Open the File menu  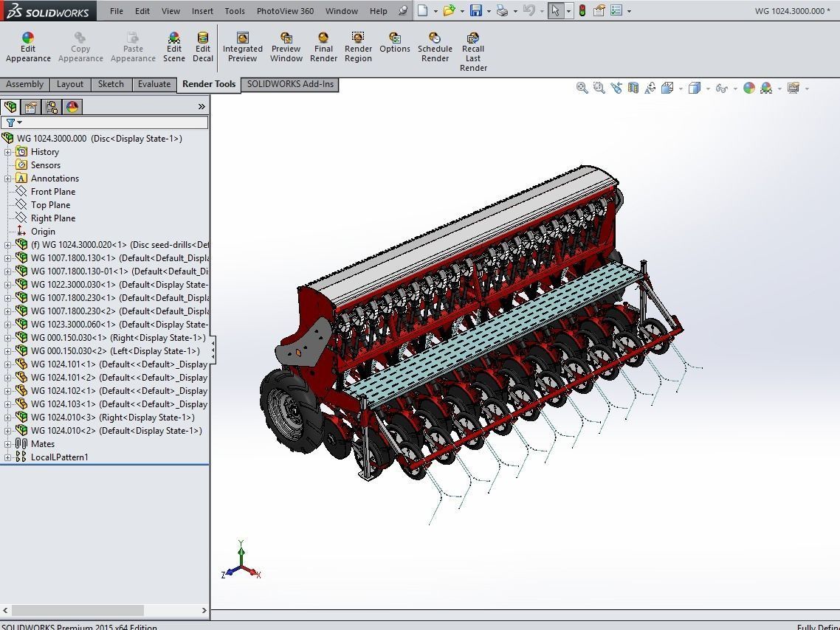tap(116, 11)
